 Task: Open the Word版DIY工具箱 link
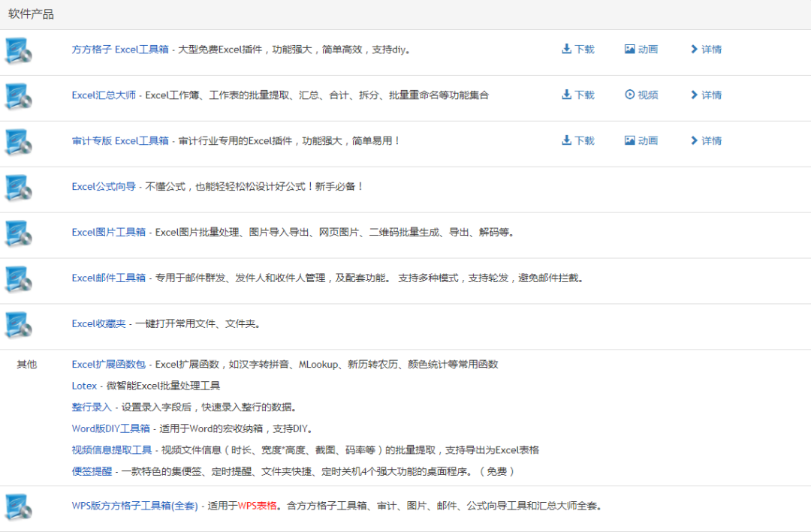(x=111, y=429)
